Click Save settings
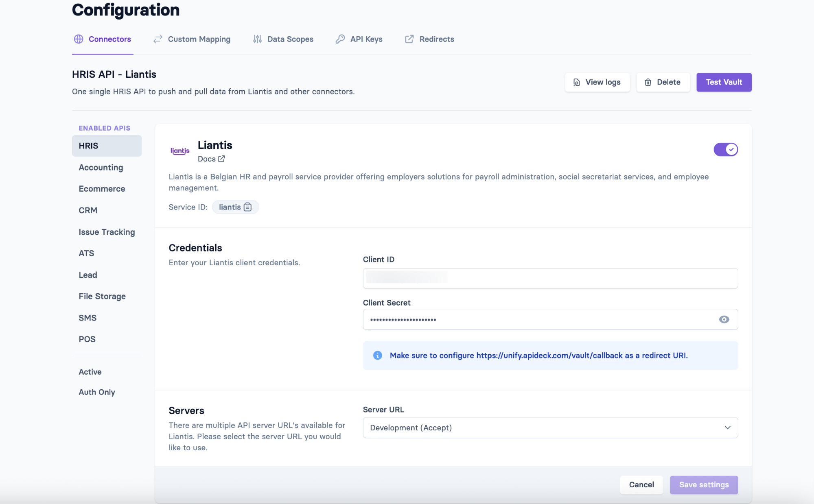 point(704,484)
